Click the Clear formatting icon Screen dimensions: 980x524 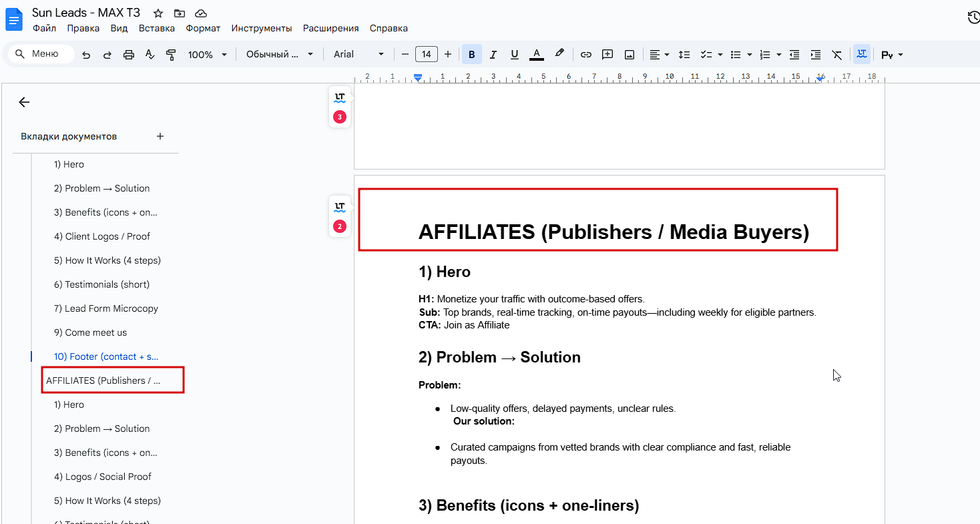[x=837, y=55]
